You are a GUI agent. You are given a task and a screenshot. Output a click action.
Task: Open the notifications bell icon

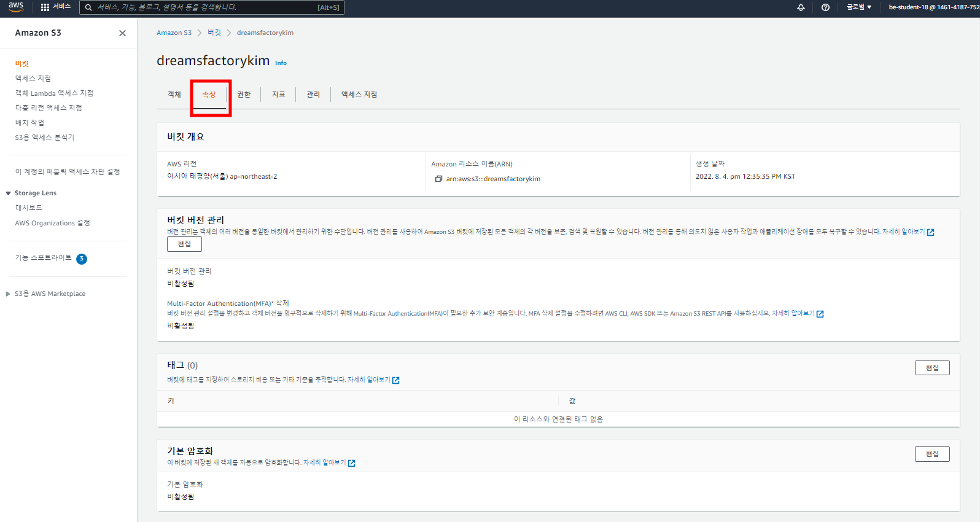pos(801,7)
